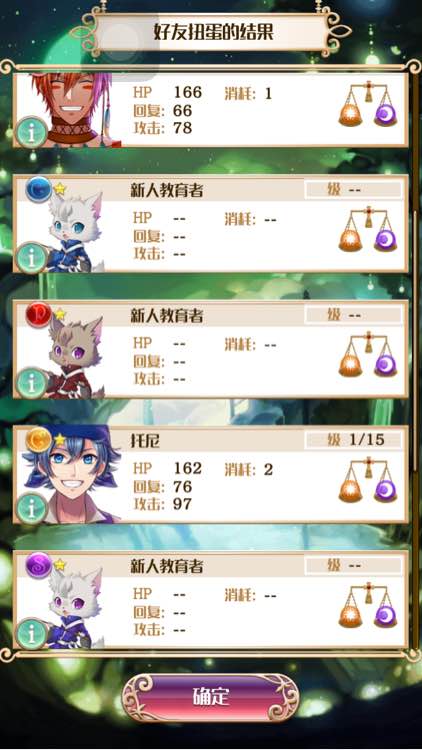Open info for the red-haired character card

point(31,132)
